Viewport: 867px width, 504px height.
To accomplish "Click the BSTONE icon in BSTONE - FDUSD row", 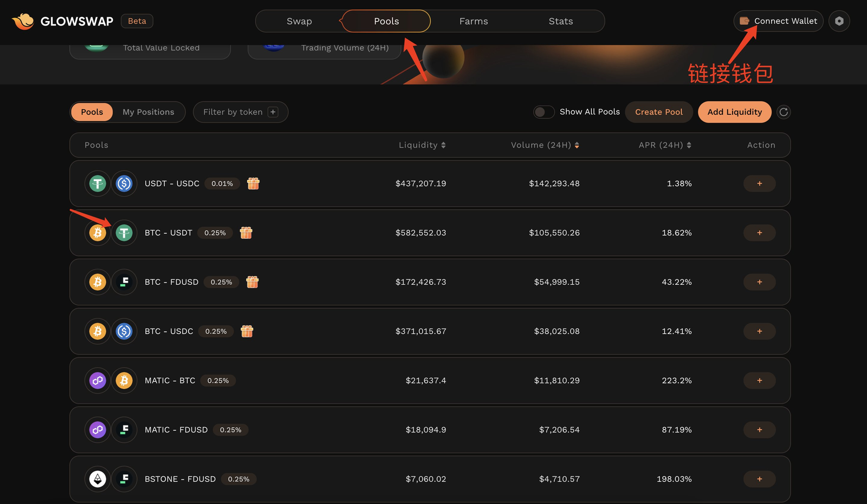I will [98, 479].
